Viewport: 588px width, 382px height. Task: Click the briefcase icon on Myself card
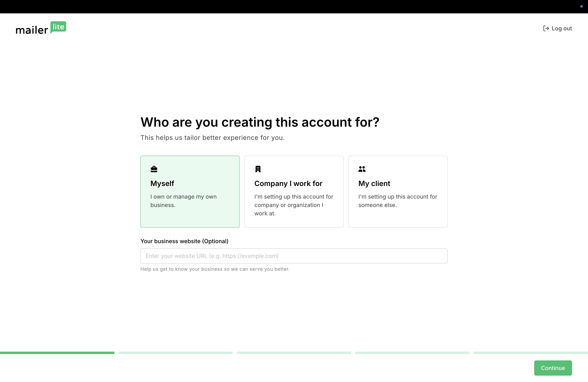pos(154,169)
